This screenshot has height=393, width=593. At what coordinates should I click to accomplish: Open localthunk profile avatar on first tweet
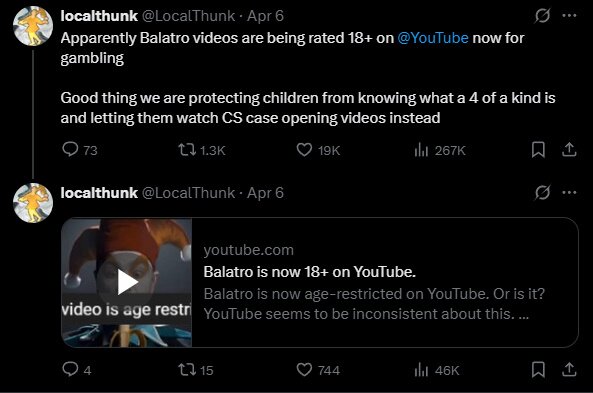[x=33, y=26]
